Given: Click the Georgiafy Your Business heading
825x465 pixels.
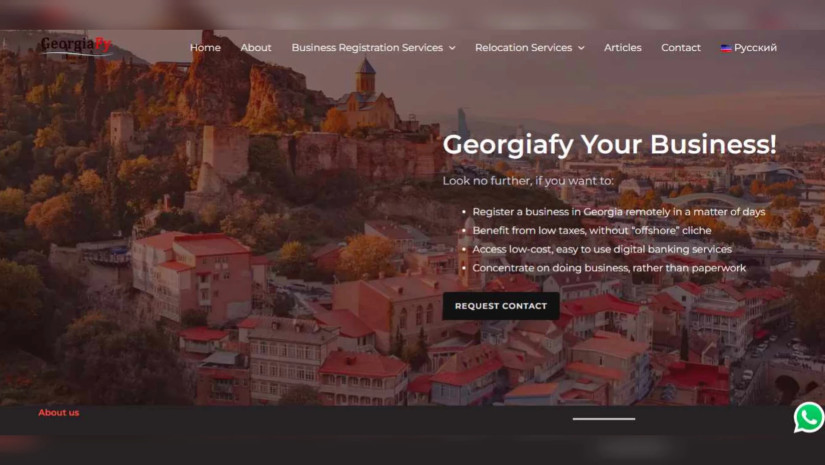Looking at the screenshot, I should 609,144.
